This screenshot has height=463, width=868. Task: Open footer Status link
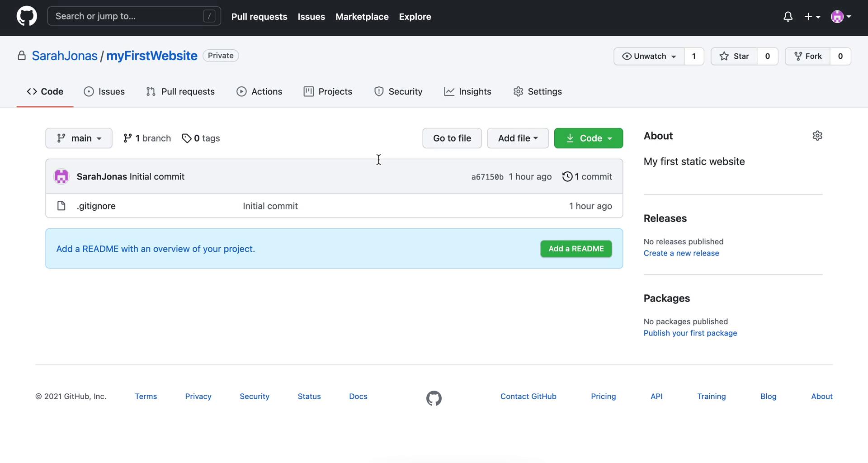click(309, 396)
